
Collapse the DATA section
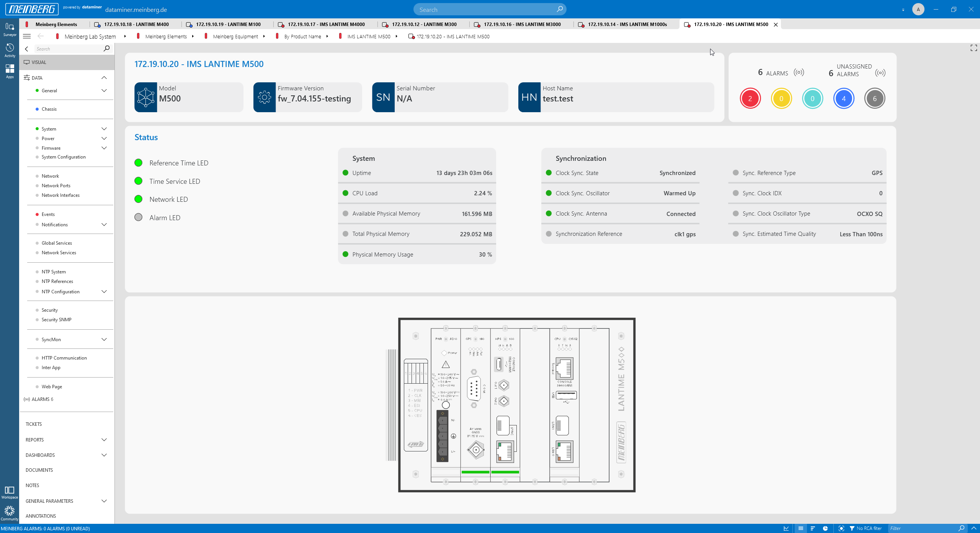pos(104,78)
